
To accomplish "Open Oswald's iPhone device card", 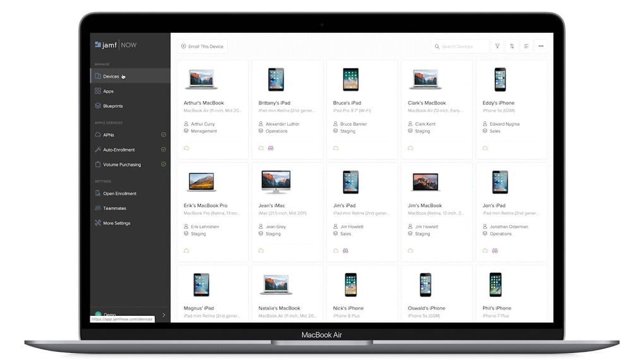I will coord(437,294).
